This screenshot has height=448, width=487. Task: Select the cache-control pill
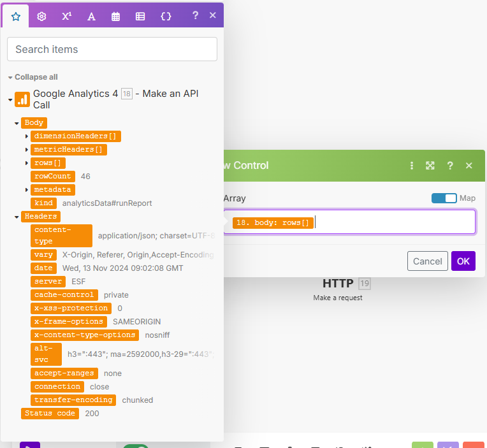tap(64, 295)
